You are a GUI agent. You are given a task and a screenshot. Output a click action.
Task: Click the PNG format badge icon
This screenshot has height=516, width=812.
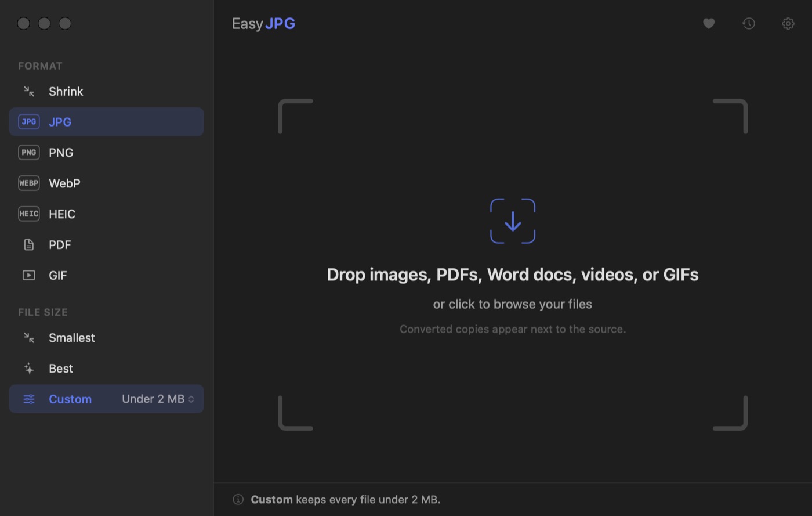tap(29, 153)
